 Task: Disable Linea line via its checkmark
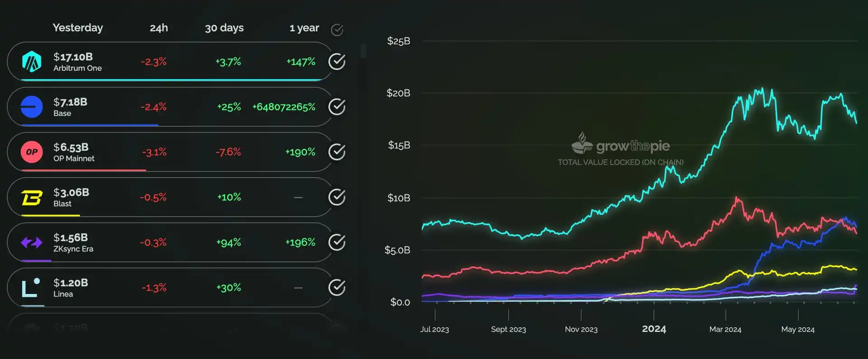tap(337, 288)
